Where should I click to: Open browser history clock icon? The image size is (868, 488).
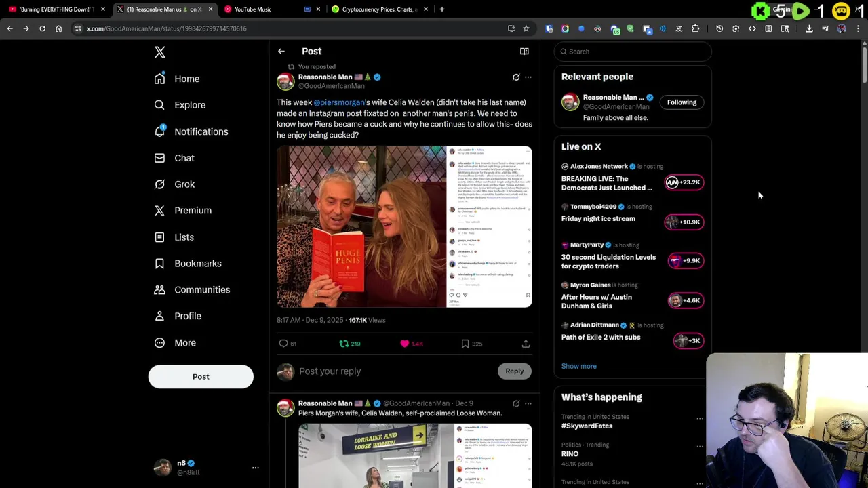coord(719,28)
